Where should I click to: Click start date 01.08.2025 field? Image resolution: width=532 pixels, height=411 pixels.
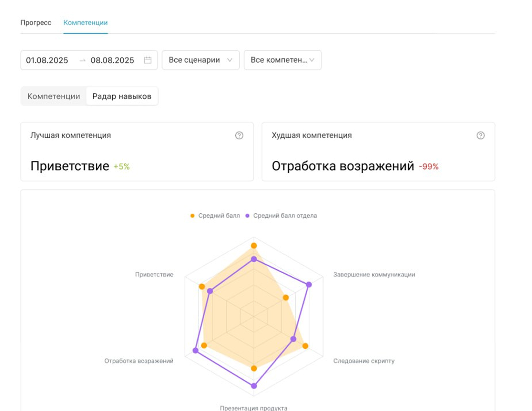47,60
